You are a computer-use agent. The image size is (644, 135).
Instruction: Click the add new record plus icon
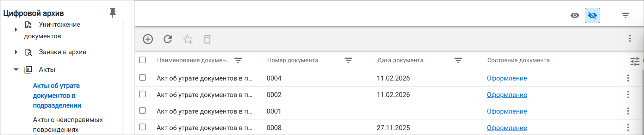[x=148, y=39]
